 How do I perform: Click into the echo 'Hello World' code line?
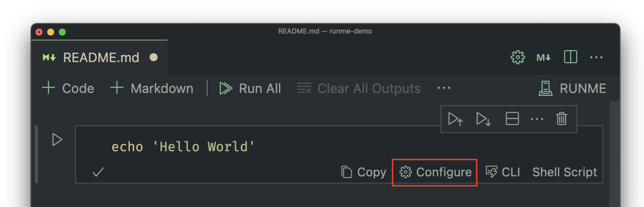pyautogui.click(x=183, y=147)
